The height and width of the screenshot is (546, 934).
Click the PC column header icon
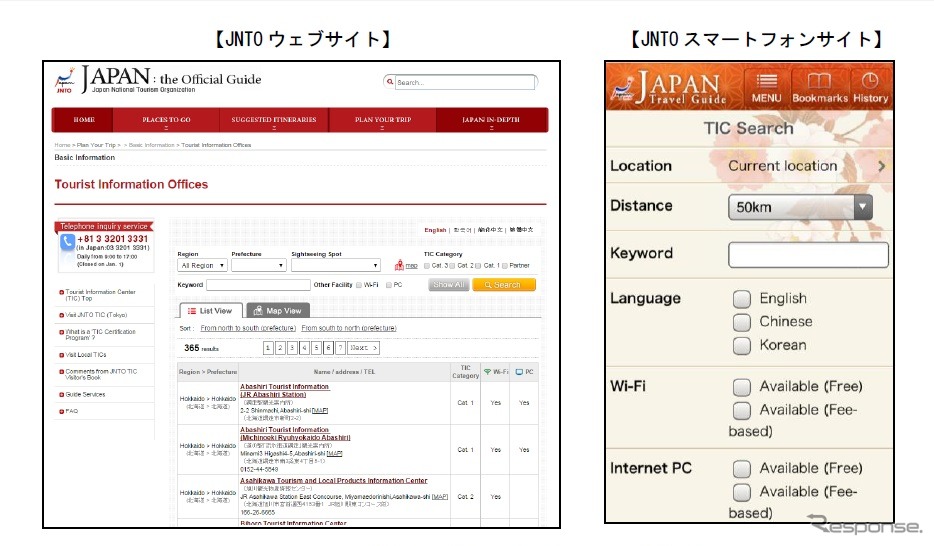coord(519,372)
